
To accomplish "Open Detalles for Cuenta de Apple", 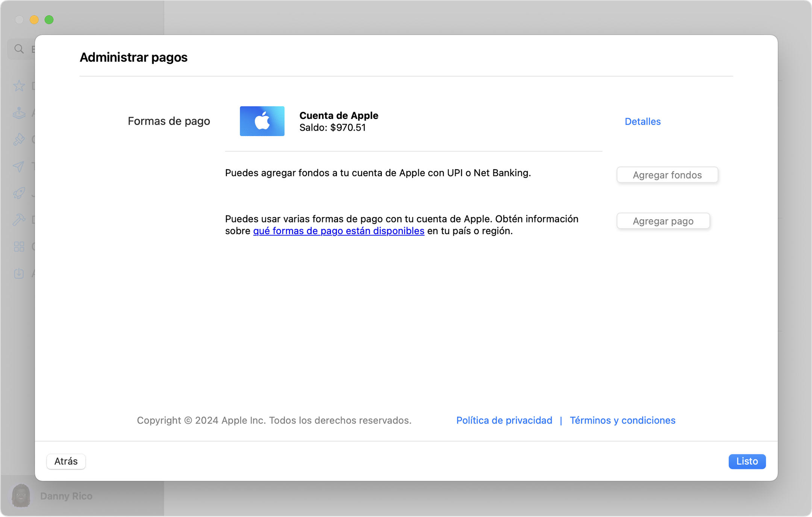I will pyautogui.click(x=642, y=121).
